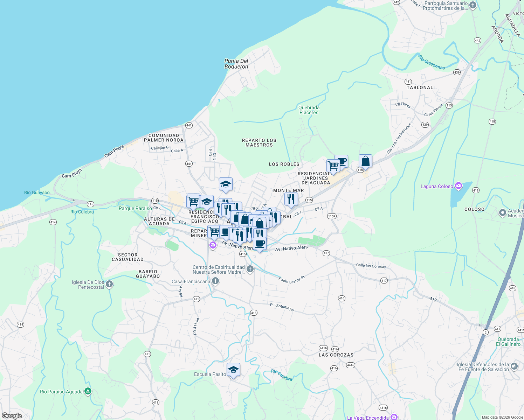This screenshot has width=524, height=420.
Task: Select the coffee pin on Av. Nativo Alers
Action: 260,243
